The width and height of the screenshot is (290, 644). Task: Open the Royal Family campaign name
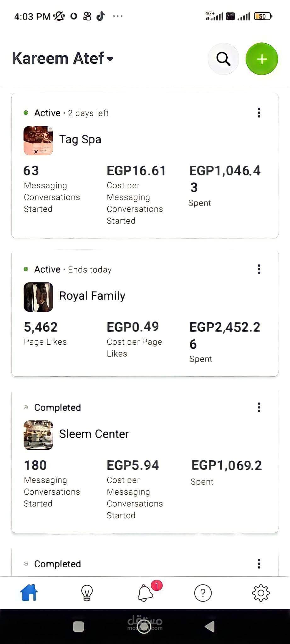(92, 296)
